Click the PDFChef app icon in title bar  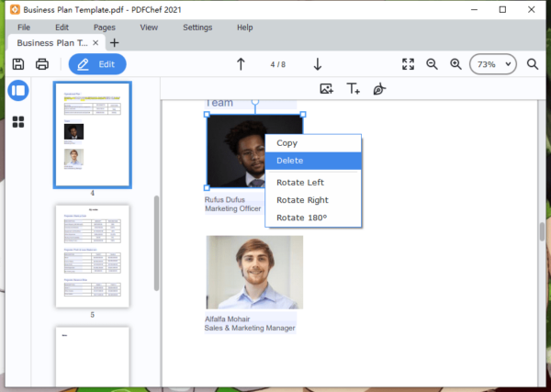15,9
